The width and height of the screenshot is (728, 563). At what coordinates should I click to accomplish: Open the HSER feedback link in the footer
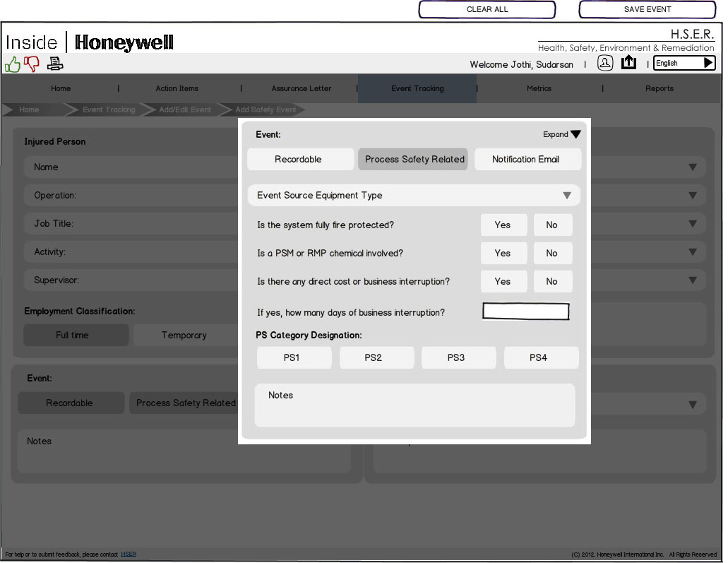(x=129, y=555)
